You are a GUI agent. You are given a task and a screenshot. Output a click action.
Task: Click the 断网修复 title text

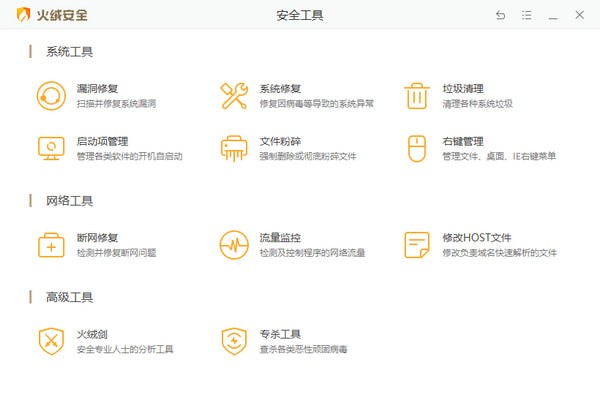(x=97, y=238)
